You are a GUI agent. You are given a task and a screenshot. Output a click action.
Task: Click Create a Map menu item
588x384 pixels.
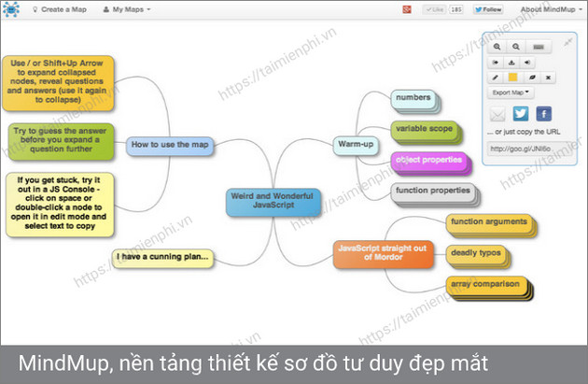pos(63,9)
